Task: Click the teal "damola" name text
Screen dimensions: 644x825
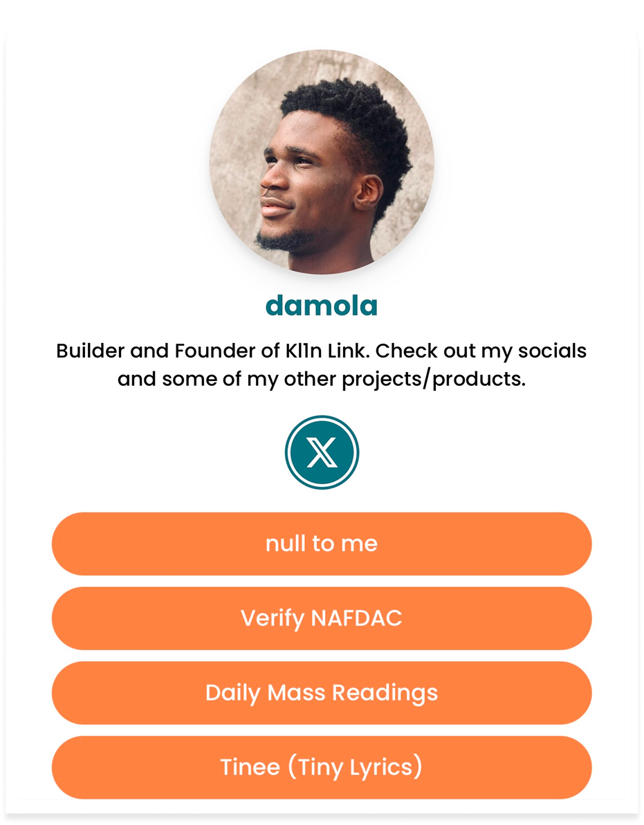Action: coord(322,305)
